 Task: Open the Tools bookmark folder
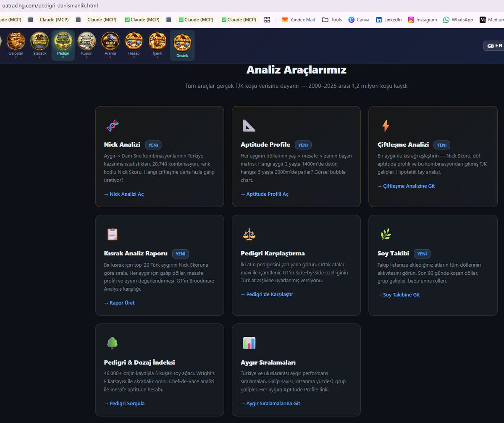coord(332,20)
